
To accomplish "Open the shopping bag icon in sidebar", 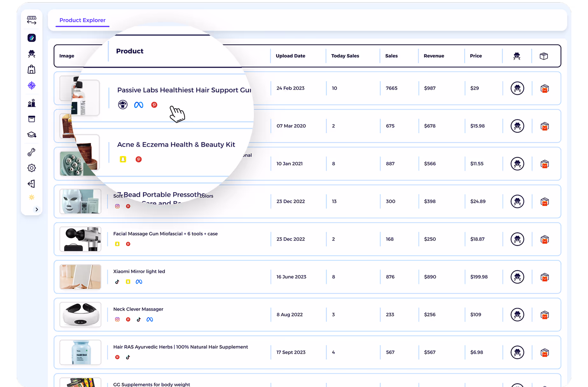I will point(31,69).
